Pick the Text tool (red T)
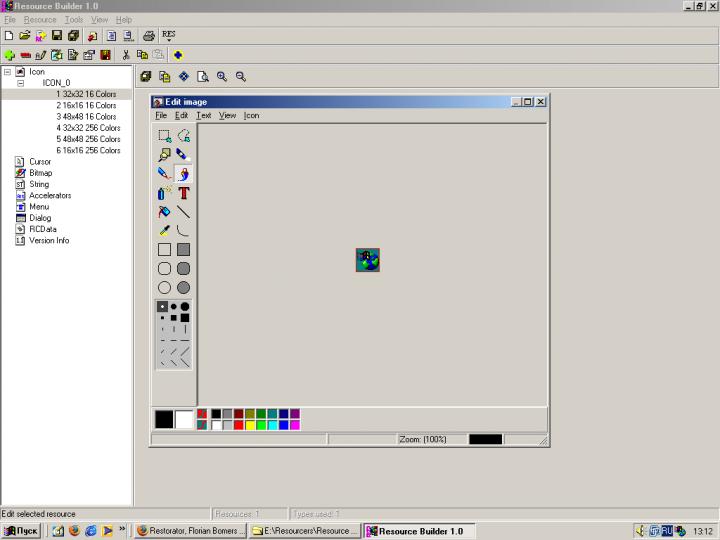 (x=183, y=193)
